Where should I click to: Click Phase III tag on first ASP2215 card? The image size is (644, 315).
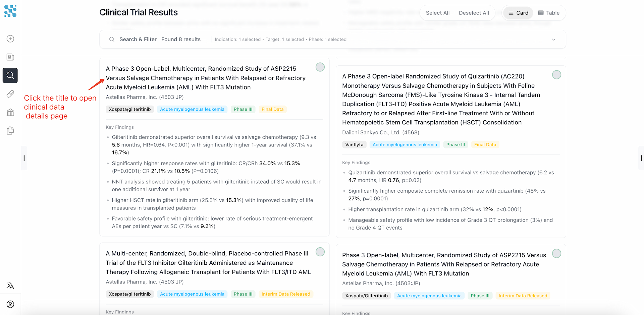tap(243, 109)
